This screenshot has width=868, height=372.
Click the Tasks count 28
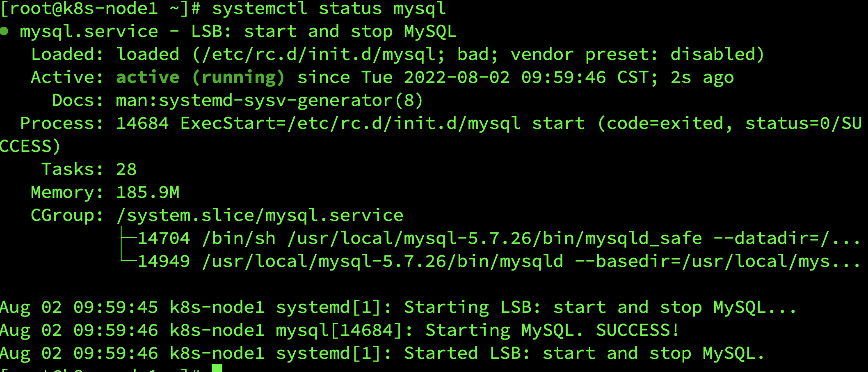[x=126, y=169]
